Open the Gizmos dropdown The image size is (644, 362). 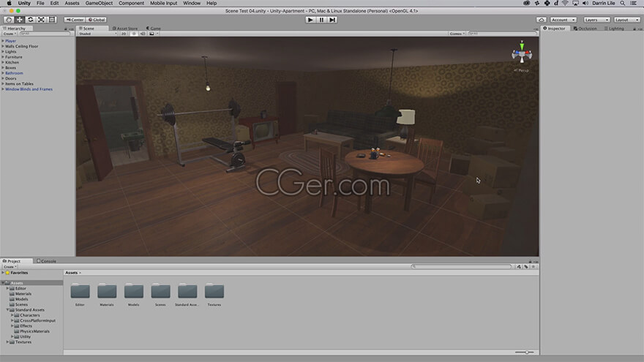point(457,34)
